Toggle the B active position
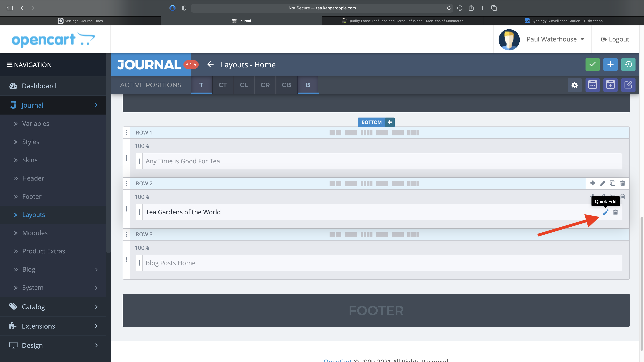Viewport: 644px width, 362px height. [x=308, y=85]
